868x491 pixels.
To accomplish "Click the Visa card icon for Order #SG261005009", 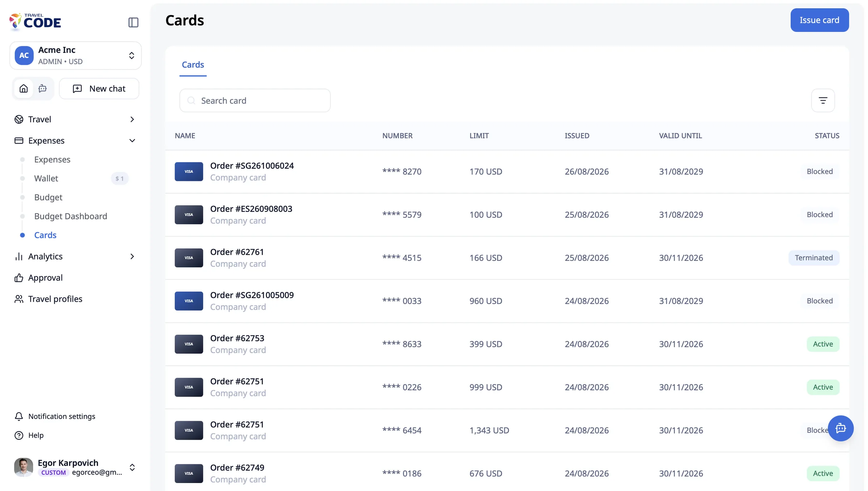I will (189, 301).
